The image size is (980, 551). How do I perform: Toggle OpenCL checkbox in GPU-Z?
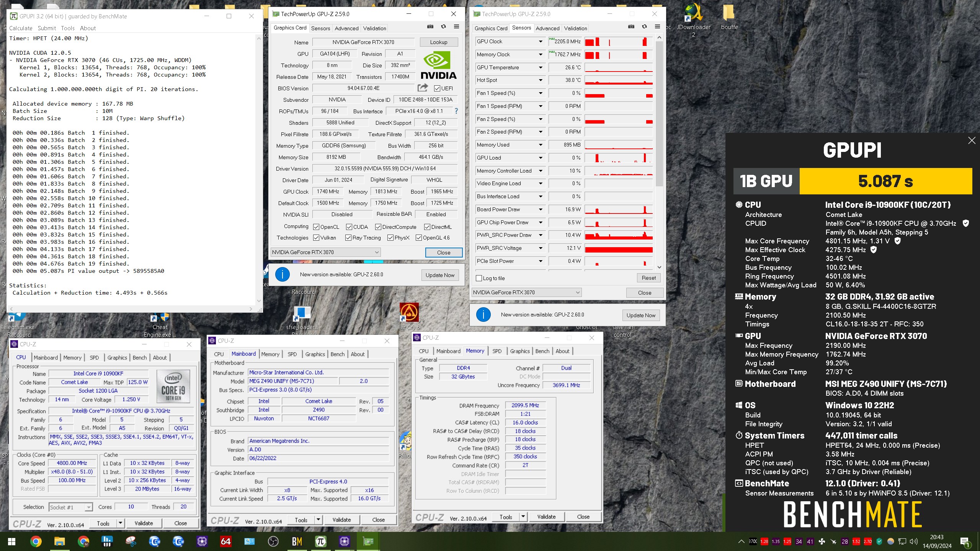click(x=316, y=227)
